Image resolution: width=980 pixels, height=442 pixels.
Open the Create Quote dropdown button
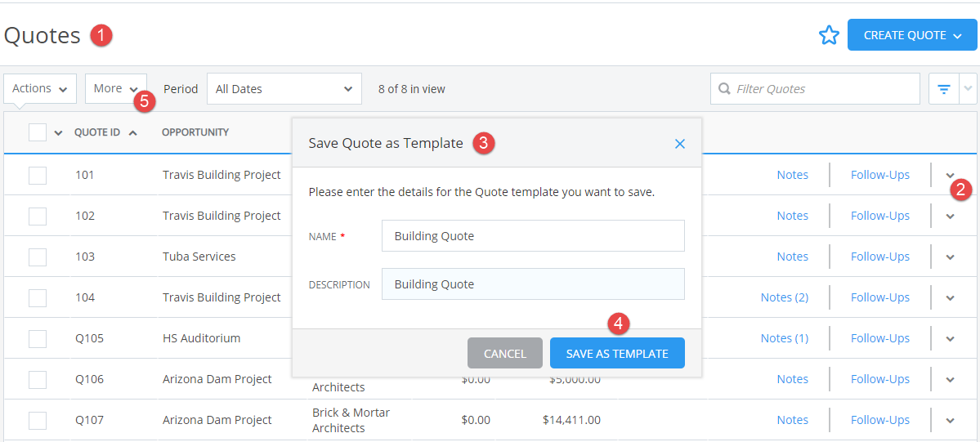click(x=912, y=35)
